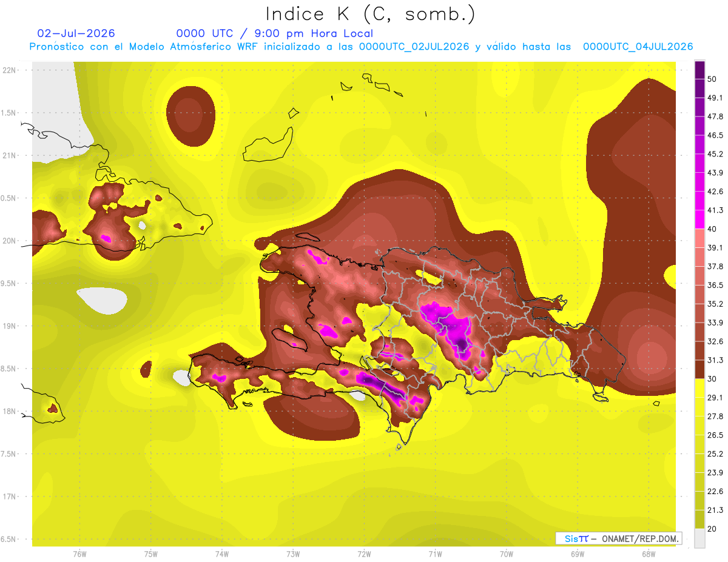Click the colorbar value label 36.5
This screenshot has width=728, height=562.
coord(715,285)
